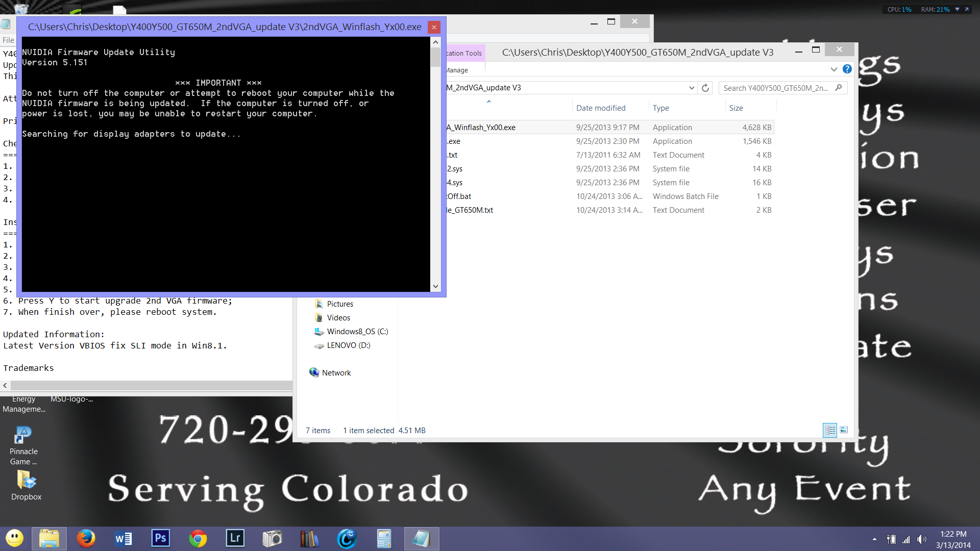Open LENOVO (D:) drive

pyautogui.click(x=342, y=345)
